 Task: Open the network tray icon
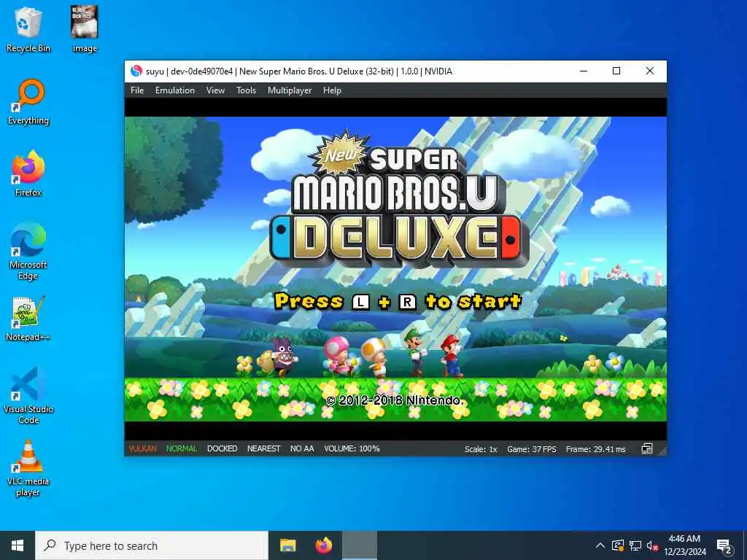click(635, 545)
